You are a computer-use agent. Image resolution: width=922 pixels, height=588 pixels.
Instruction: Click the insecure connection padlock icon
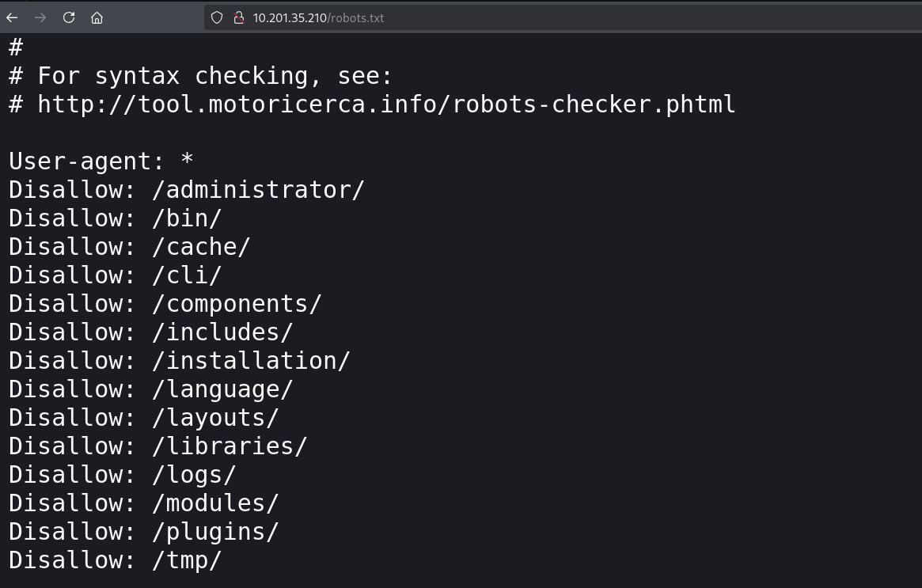pyautogui.click(x=237, y=17)
